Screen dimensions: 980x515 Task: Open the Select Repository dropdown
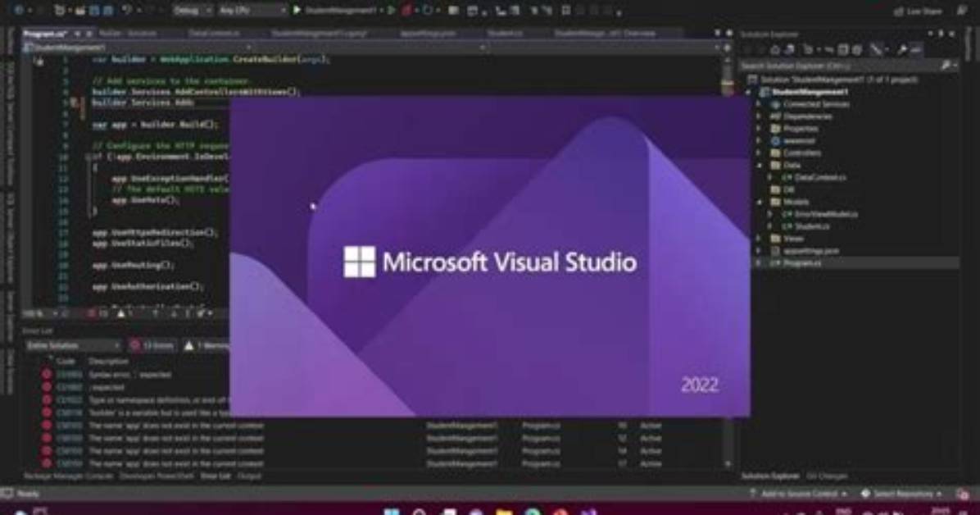click(901, 494)
